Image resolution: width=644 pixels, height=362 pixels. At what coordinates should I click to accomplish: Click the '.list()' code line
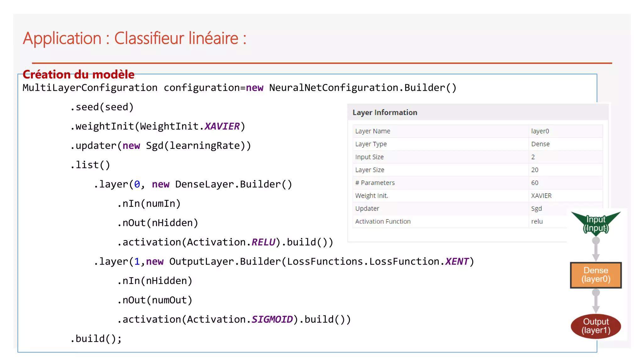tap(90, 165)
